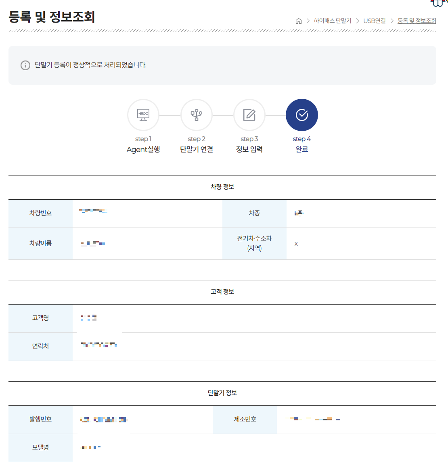Click the 전기차·수소차 지역 value showing X
The height and width of the screenshot is (476, 448).
(296, 244)
